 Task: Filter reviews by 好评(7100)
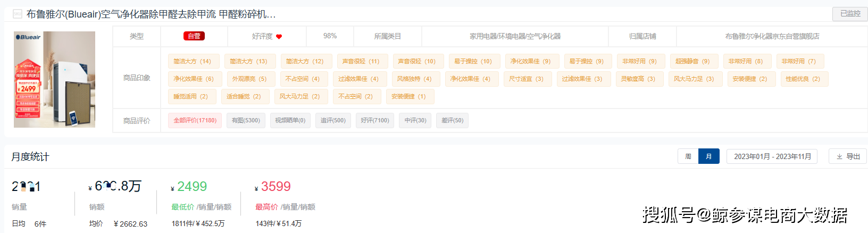coord(375,120)
